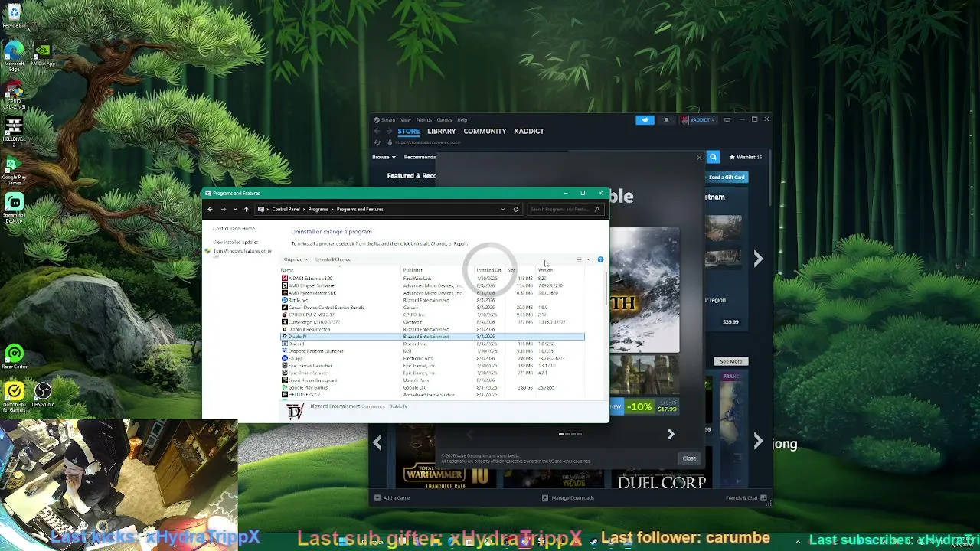This screenshot has height=551, width=980.
Task: Switch to the Steam COMMUNITY tab
Action: pos(485,131)
